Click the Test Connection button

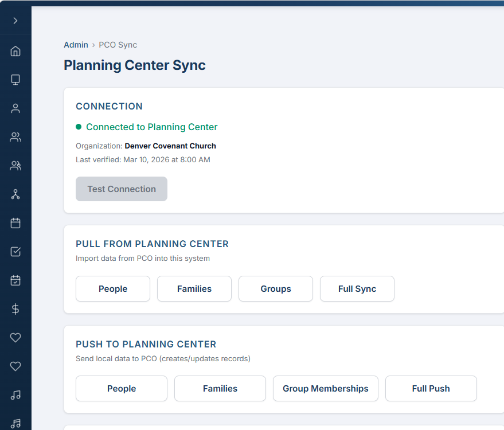(x=121, y=189)
